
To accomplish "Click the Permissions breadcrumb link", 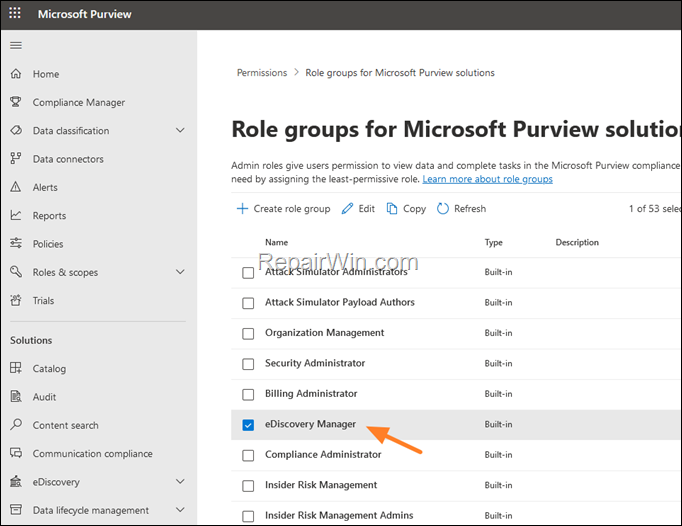I will pyautogui.click(x=262, y=73).
